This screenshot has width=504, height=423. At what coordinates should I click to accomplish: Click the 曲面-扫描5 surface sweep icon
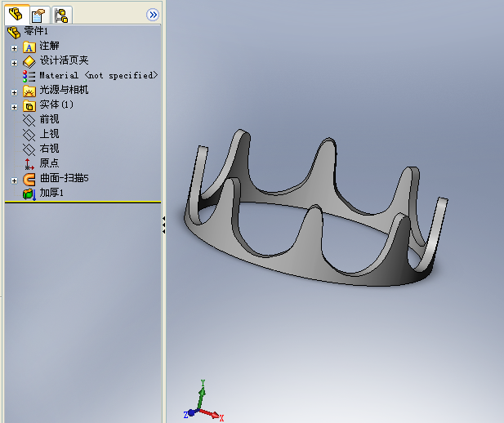tap(29, 180)
